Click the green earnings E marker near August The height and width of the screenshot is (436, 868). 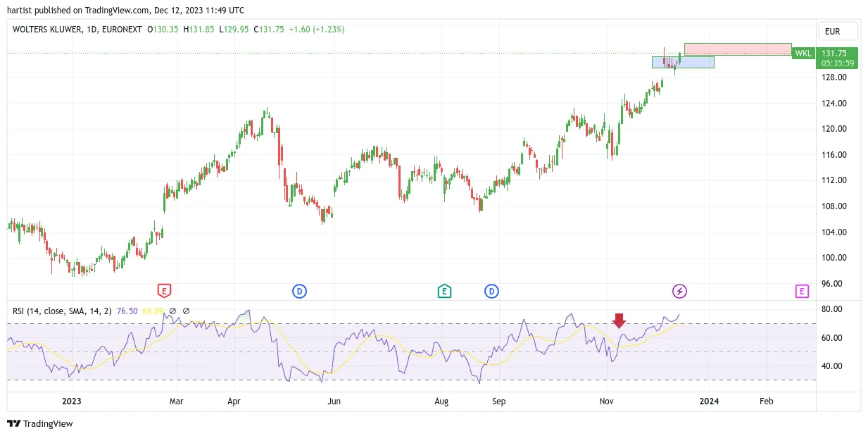444,291
